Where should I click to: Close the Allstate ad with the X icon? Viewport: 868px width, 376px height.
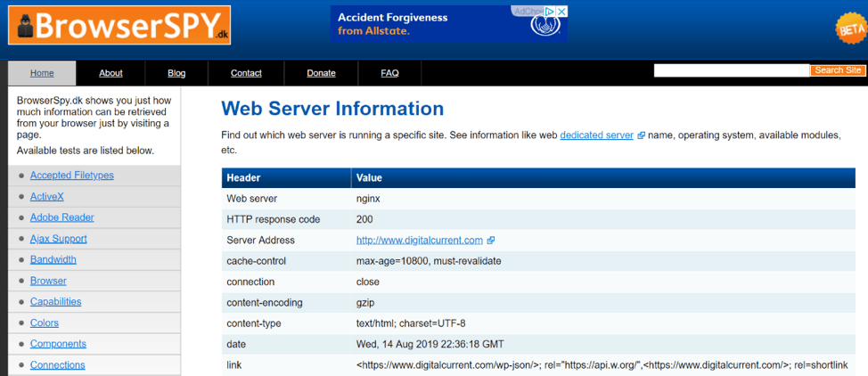coord(561,11)
